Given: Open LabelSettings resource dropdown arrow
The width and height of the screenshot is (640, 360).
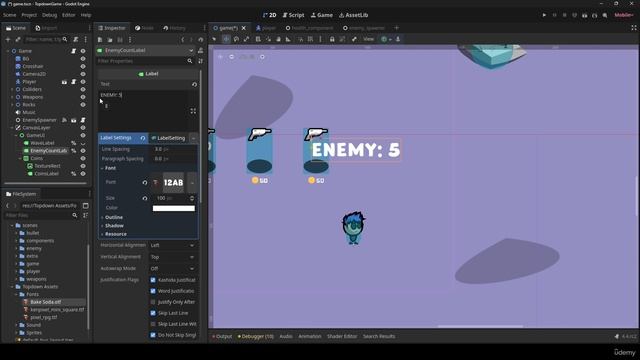Looking at the screenshot, I should click(x=193, y=138).
